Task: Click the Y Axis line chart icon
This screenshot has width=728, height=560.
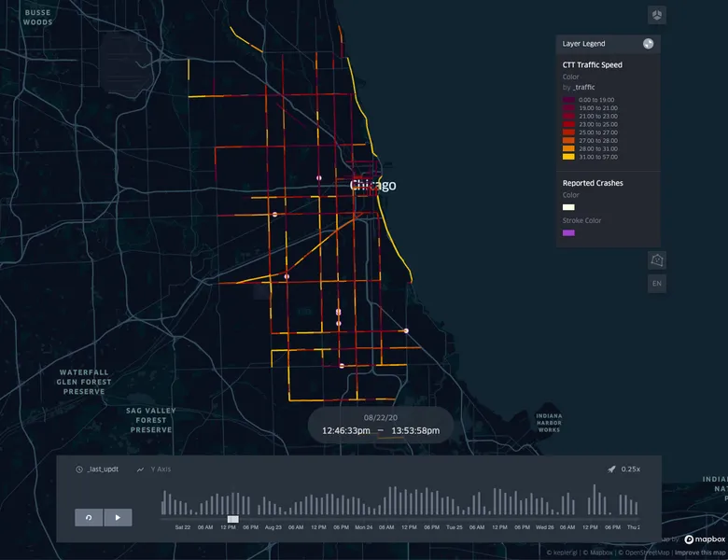Action: 140,469
